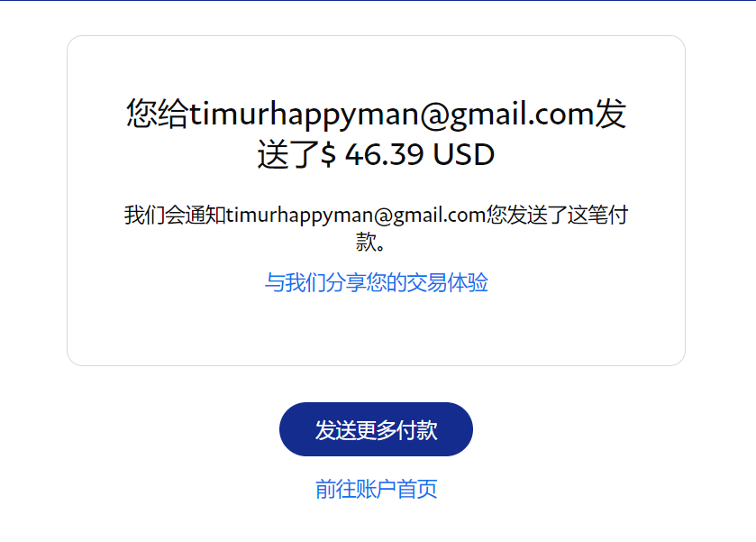Click the 发送更多付款 button
This screenshot has width=756, height=542.
pos(376,429)
